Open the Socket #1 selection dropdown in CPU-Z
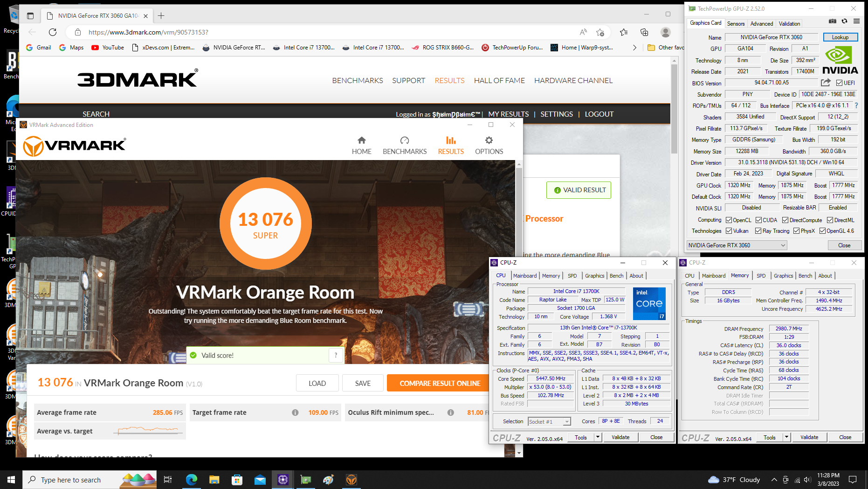Image resolution: width=868 pixels, height=489 pixels. 549,421
